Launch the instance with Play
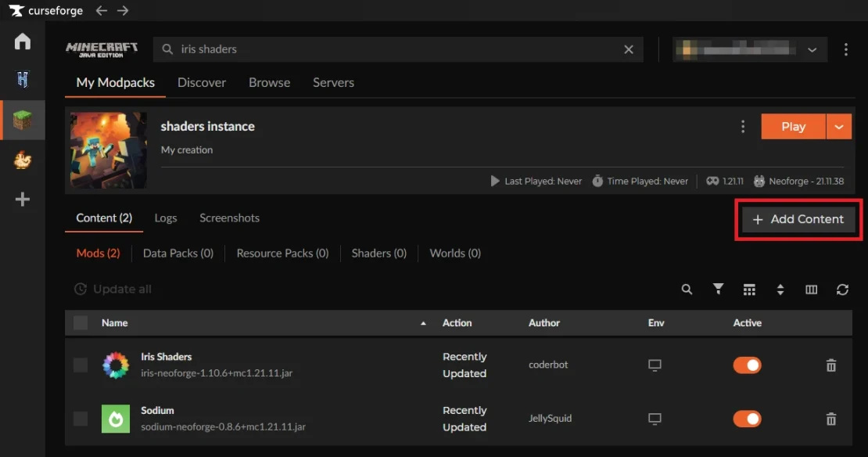 tap(793, 126)
